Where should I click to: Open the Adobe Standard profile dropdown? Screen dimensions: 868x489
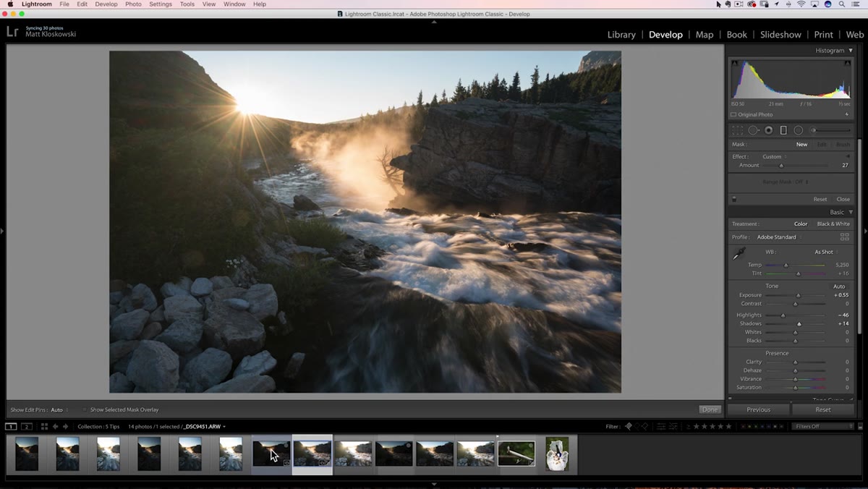(x=778, y=237)
